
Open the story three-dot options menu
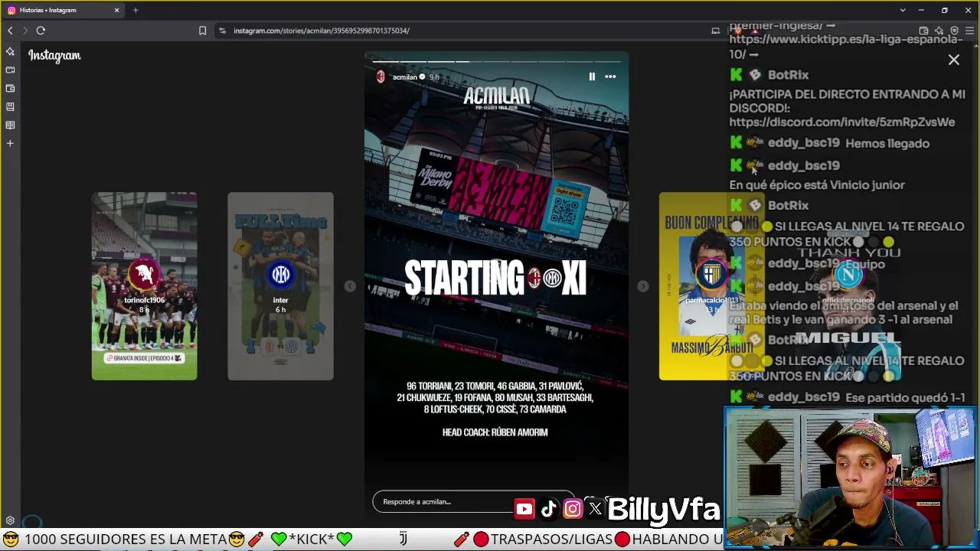[x=610, y=77]
